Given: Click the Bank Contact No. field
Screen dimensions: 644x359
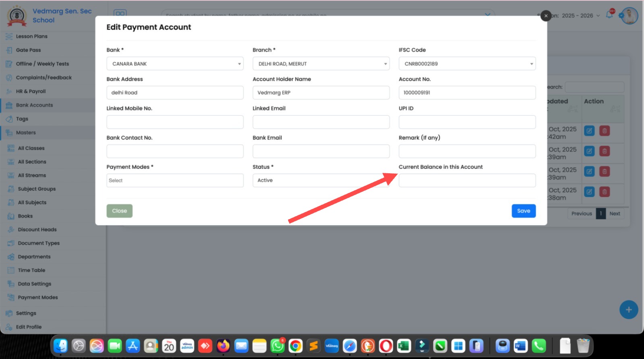Looking at the screenshot, I should click(x=175, y=151).
